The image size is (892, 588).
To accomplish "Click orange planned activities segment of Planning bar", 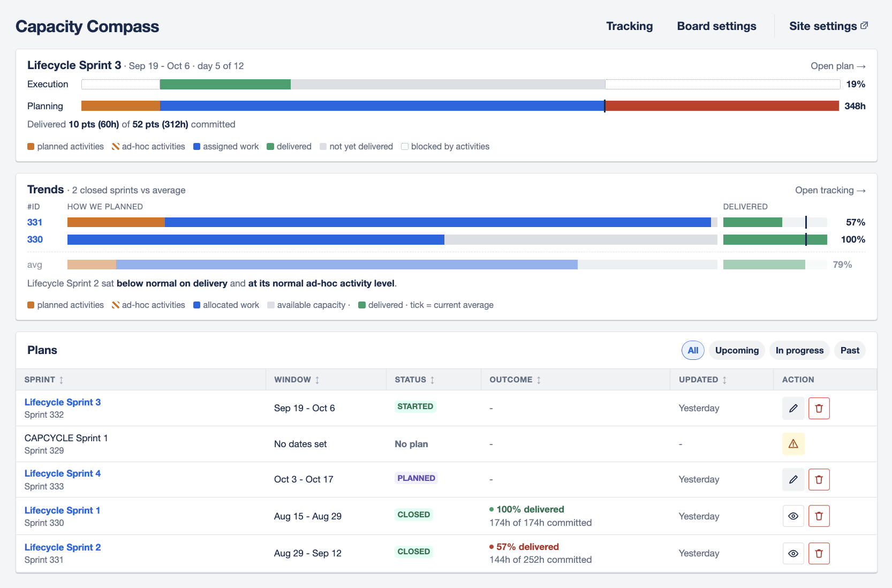I will click(x=120, y=106).
